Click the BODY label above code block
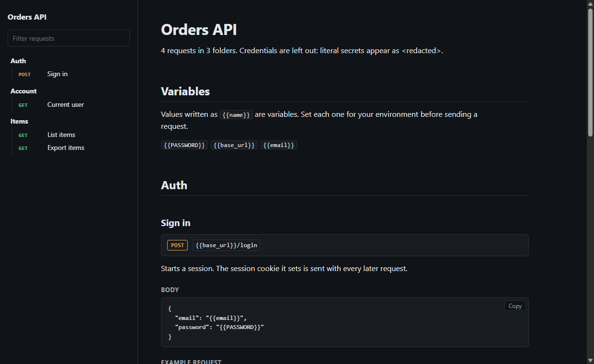 point(170,290)
